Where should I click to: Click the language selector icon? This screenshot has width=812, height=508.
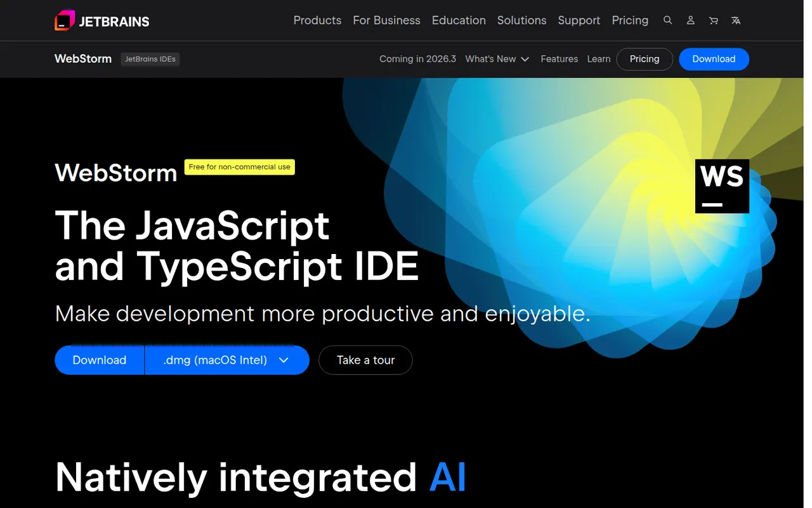(x=736, y=20)
